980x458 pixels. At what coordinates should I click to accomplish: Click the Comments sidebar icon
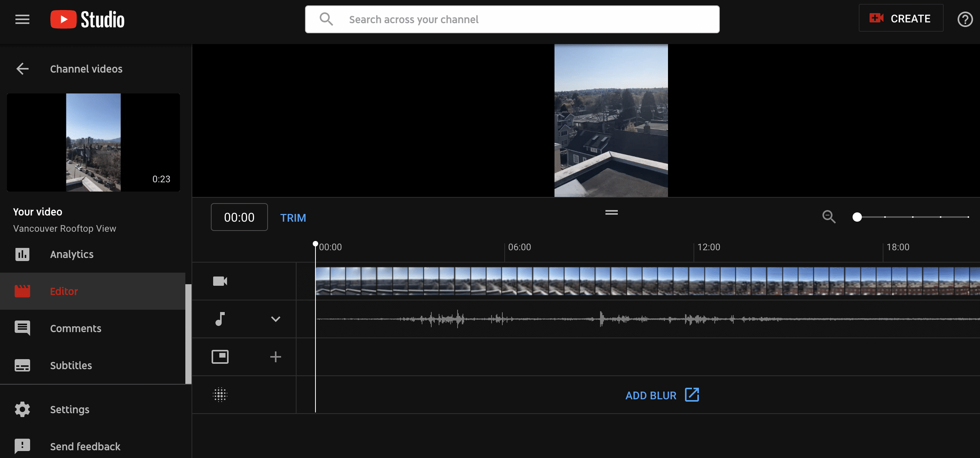click(x=22, y=327)
